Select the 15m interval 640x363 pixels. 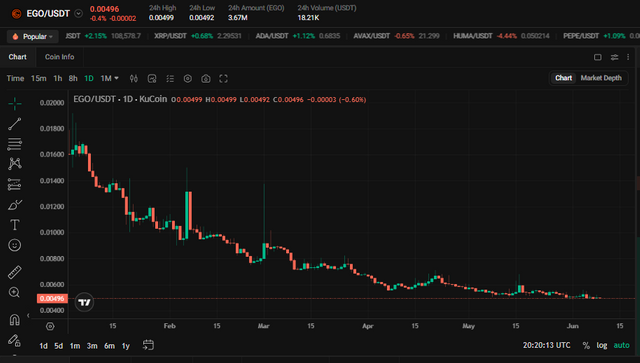coord(38,78)
